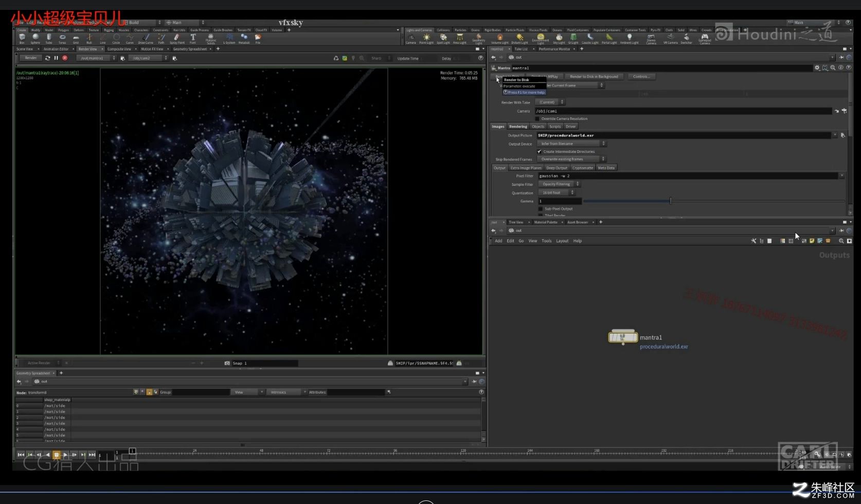This screenshot has width=861, height=504.
Task: Pause the render in Render View
Action: coord(56,58)
